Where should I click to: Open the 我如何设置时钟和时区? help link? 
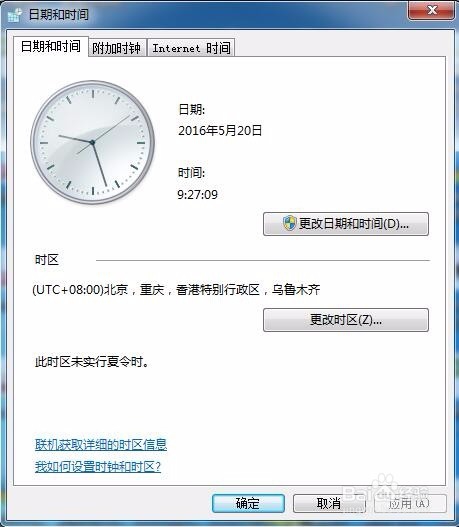coord(98,467)
